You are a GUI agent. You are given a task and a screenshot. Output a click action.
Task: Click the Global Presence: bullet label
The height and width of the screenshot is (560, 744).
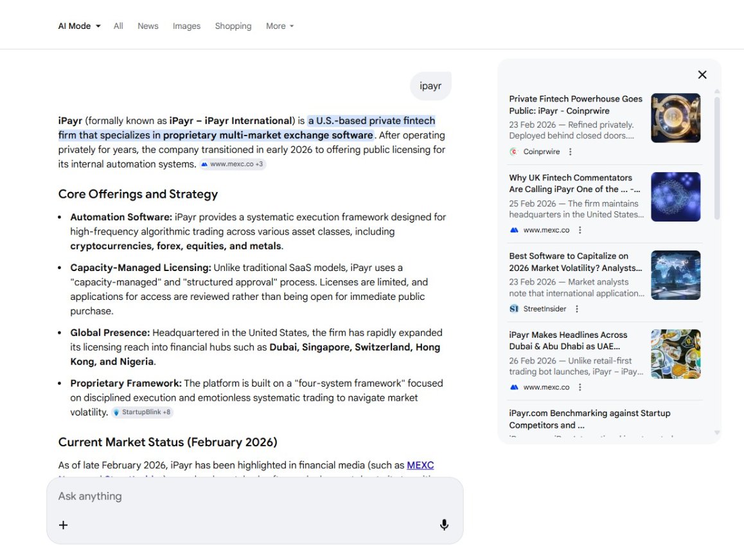tap(110, 333)
